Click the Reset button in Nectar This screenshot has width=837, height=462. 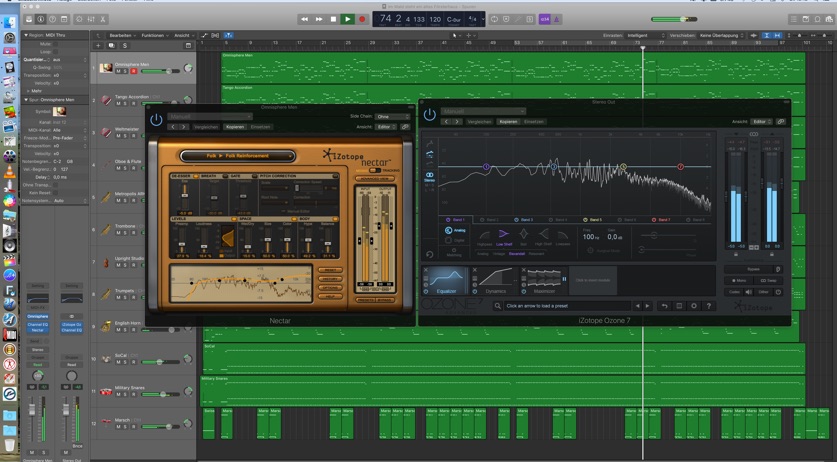330,271
